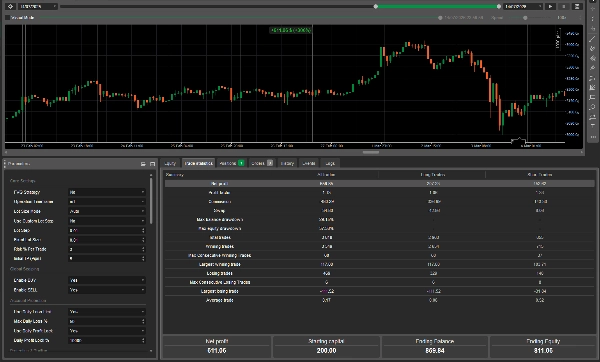Select the Max Consecutive Losing Trades row
Screen dimensions: 600x362
point(380,282)
